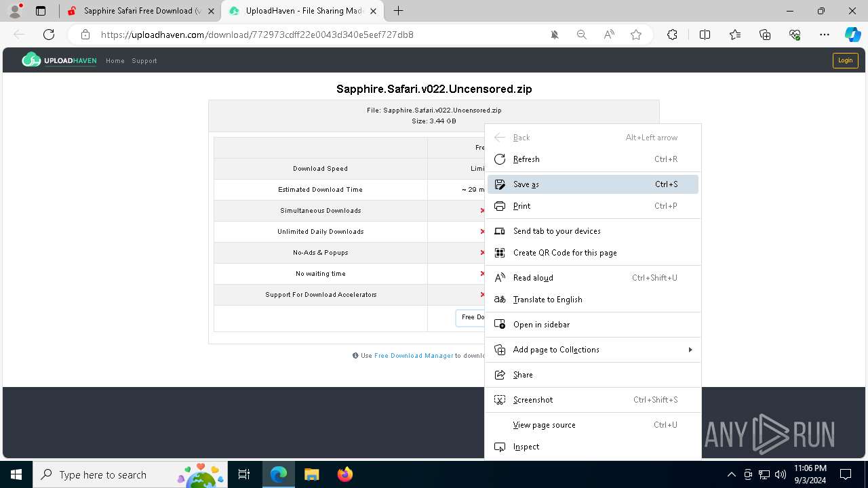Refresh the page with the toolbar reload icon
This screenshot has height=488, width=868.
click(49, 35)
